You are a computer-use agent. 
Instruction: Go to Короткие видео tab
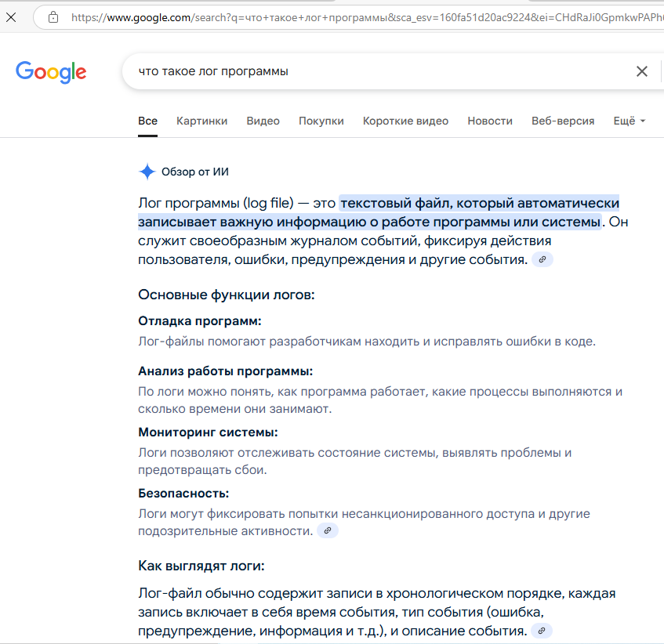click(405, 121)
